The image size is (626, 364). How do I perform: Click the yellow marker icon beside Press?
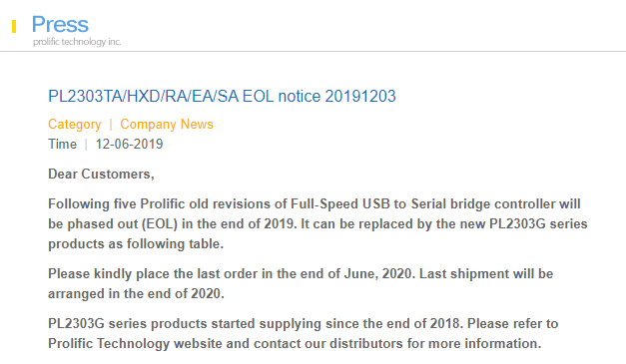(14, 27)
